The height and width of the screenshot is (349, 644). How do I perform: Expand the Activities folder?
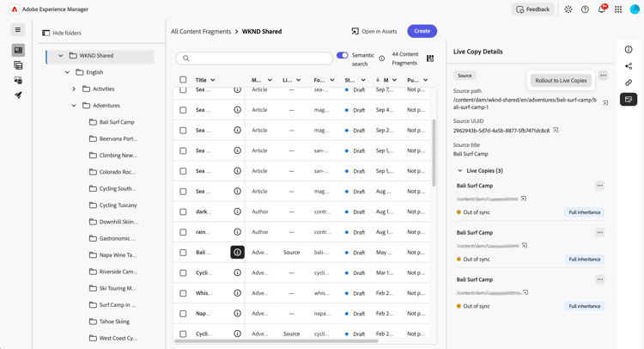coord(74,89)
